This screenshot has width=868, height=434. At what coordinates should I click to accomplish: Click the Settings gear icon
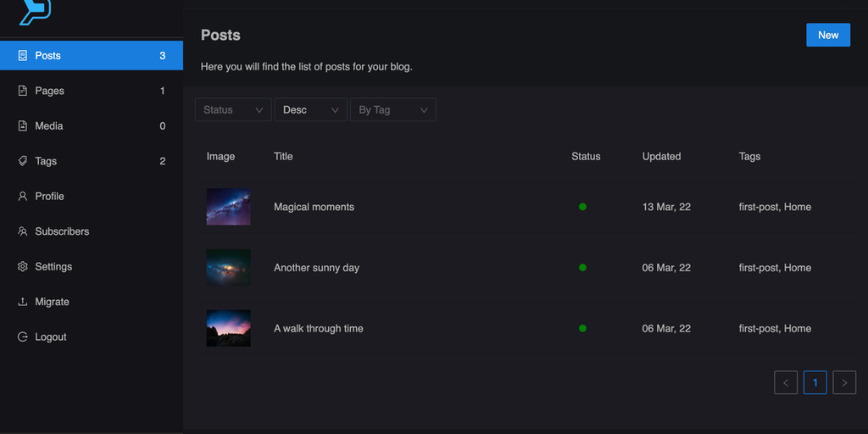(x=23, y=266)
